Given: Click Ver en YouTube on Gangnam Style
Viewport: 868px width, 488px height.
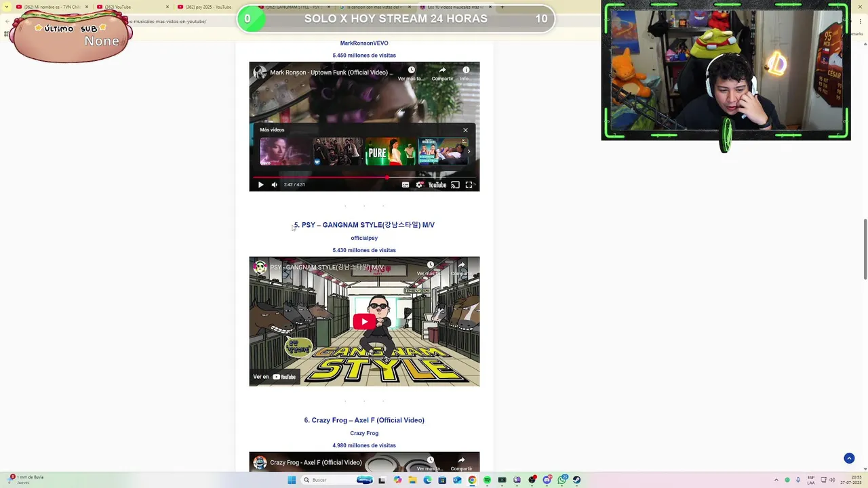Looking at the screenshot, I should point(275,377).
